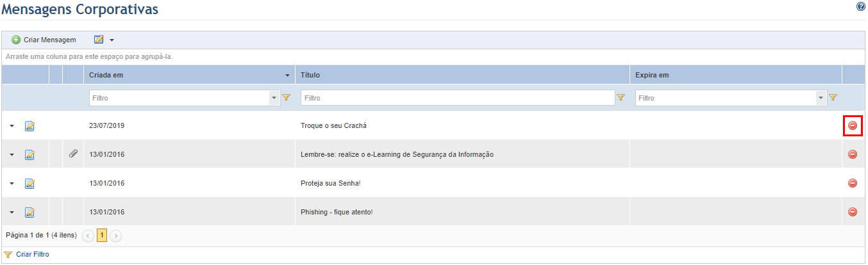Click the Criar Filtro link

(32, 255)
